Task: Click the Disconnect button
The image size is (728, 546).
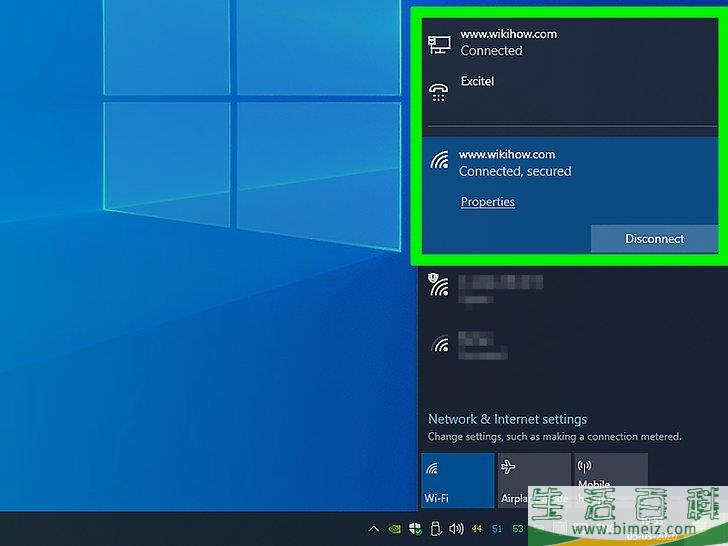Action: coord(654,239)
